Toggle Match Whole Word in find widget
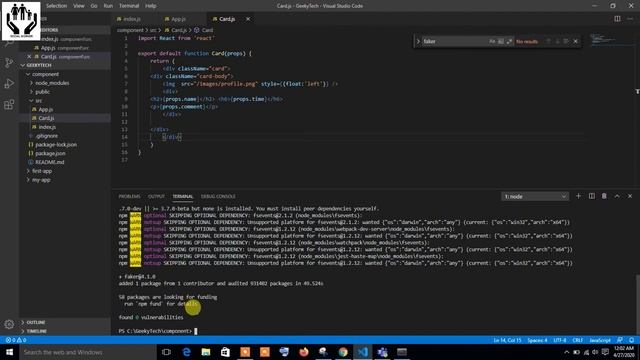 click(501, 41)
